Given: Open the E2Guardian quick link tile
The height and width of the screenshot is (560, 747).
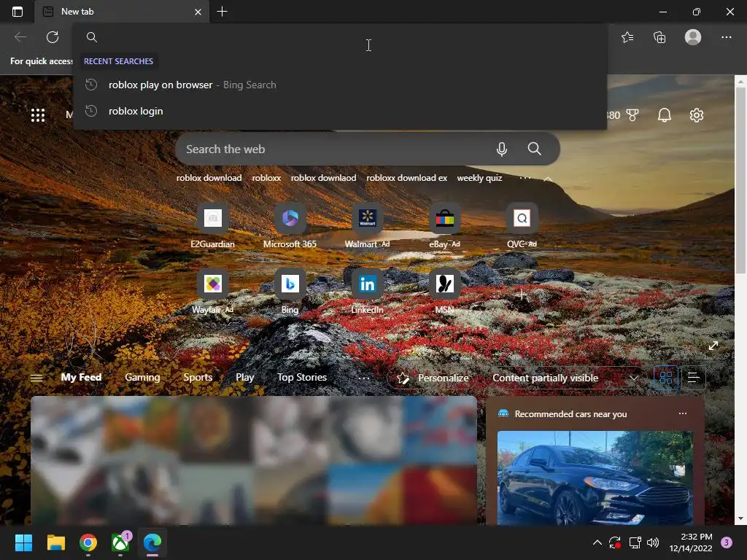Looking at the screenshot, I should pos(212,226).
